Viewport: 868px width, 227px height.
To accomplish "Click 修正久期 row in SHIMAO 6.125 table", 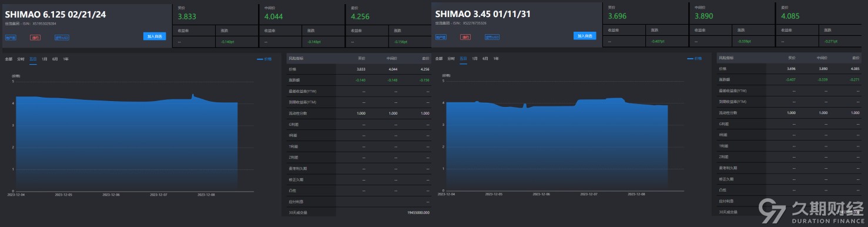I will 360,179.
